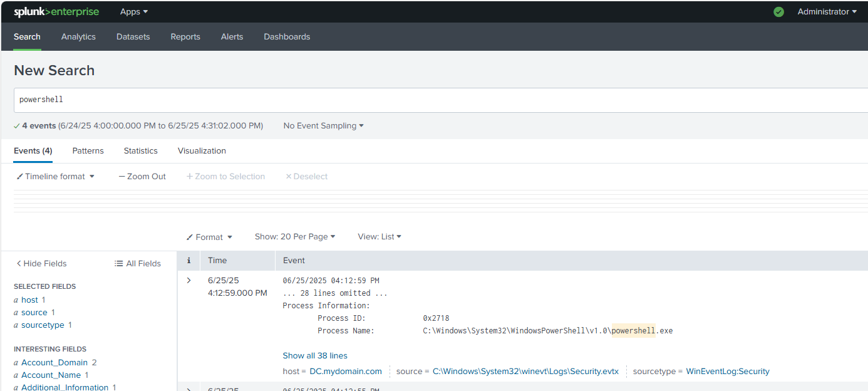The height and width of the screenshot is (391, 868).
Task: Expand the 4:12:59 PM event row
Action: coord(189,280)
